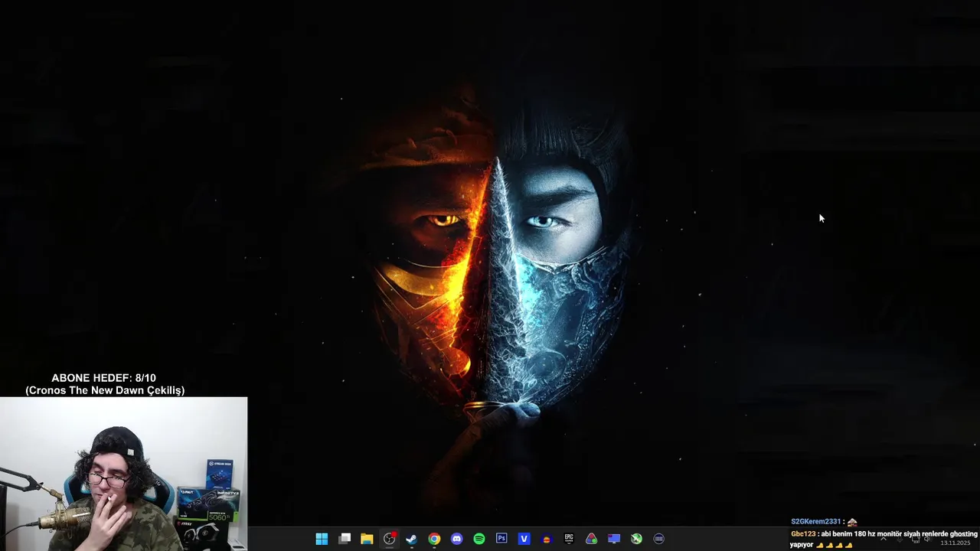980x551 pixels.
Task: Open Task View in the taskbar
Action: (345, 539)
